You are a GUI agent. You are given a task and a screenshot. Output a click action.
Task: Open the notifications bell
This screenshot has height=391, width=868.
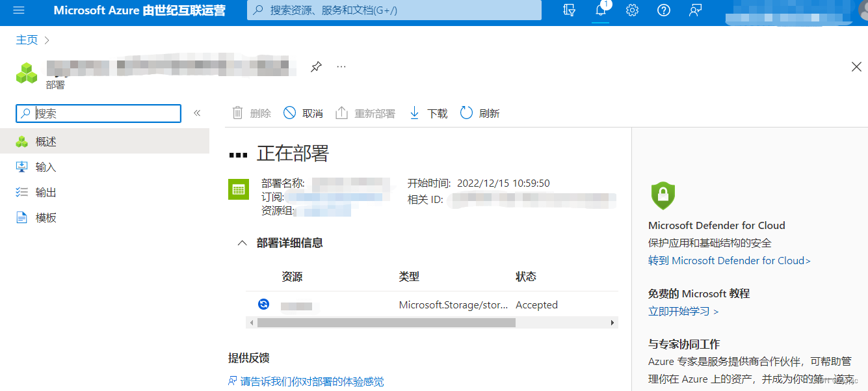(601, 10)
